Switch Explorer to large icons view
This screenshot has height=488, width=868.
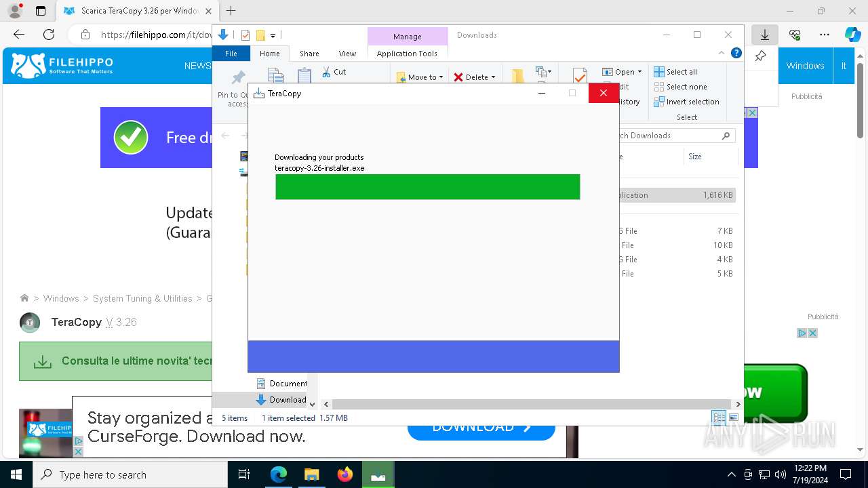[733, 418]
